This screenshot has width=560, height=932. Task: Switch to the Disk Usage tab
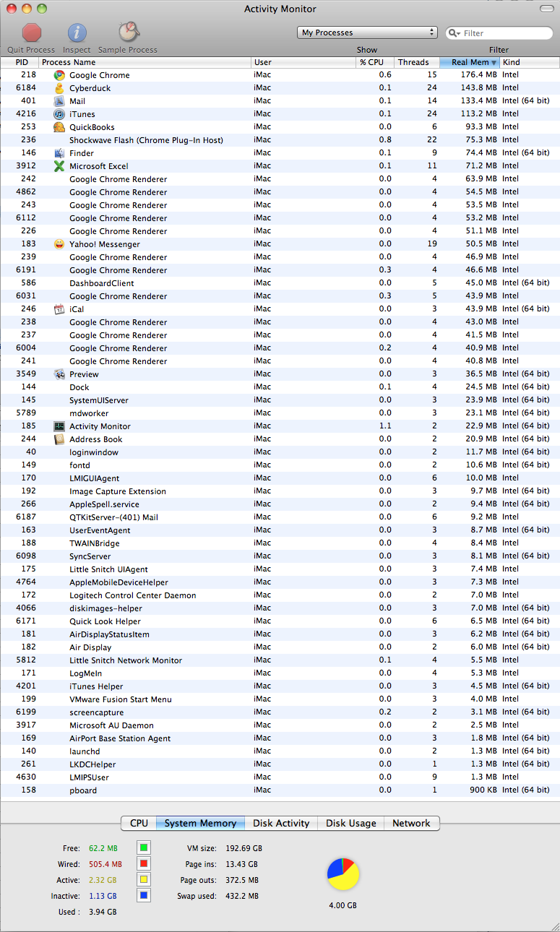(351, 823)
